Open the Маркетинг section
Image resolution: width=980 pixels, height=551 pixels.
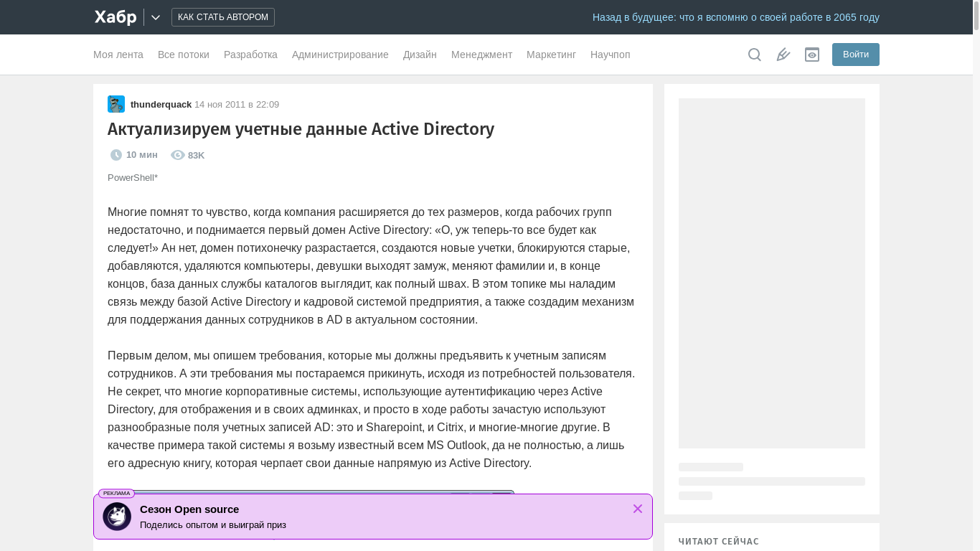click(x=551, y=55)
